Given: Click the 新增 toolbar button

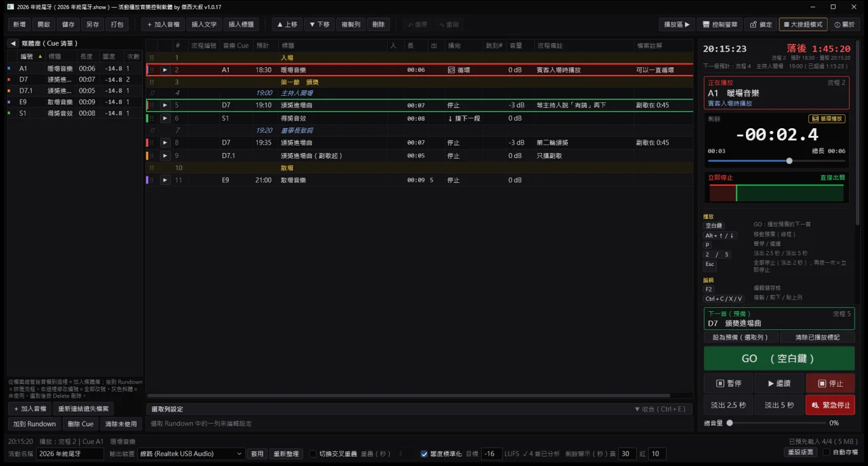Looking at the screenshot, I should pos(19,25).
